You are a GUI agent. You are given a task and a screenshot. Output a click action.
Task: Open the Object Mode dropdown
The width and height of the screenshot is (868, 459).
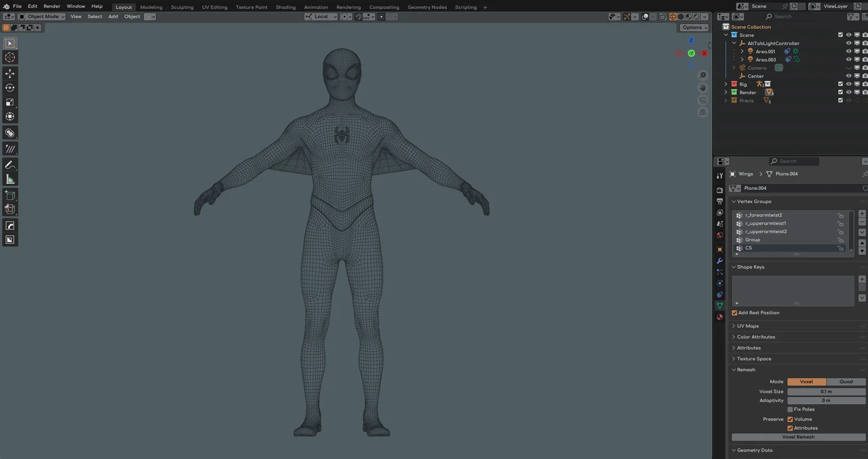point(42,17)
